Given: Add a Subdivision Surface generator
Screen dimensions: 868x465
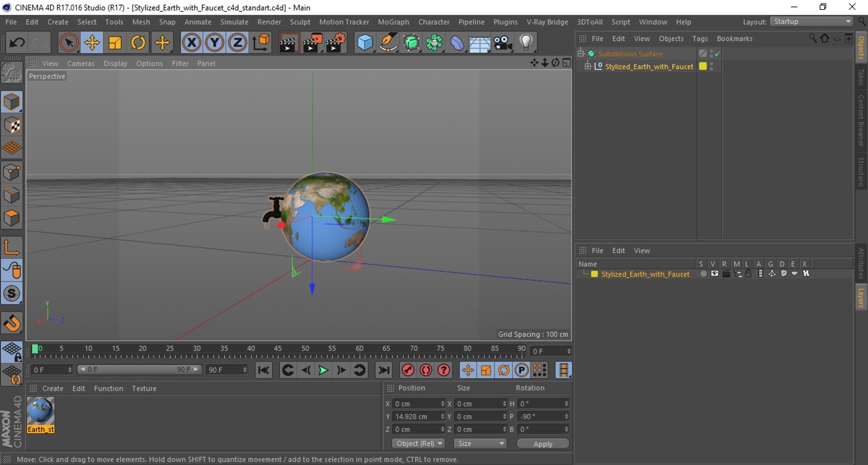Looking at the screenshot, I should coord(411,43).
